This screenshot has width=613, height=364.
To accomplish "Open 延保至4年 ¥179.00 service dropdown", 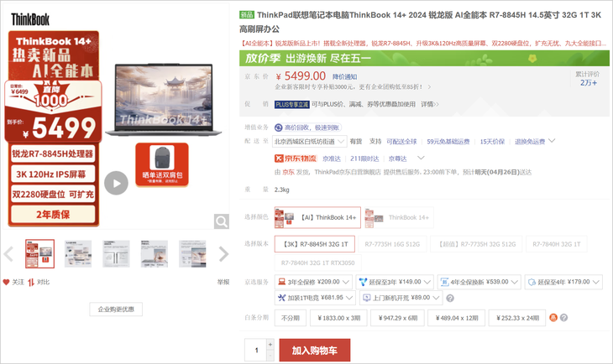I will [x=563, y=282].
